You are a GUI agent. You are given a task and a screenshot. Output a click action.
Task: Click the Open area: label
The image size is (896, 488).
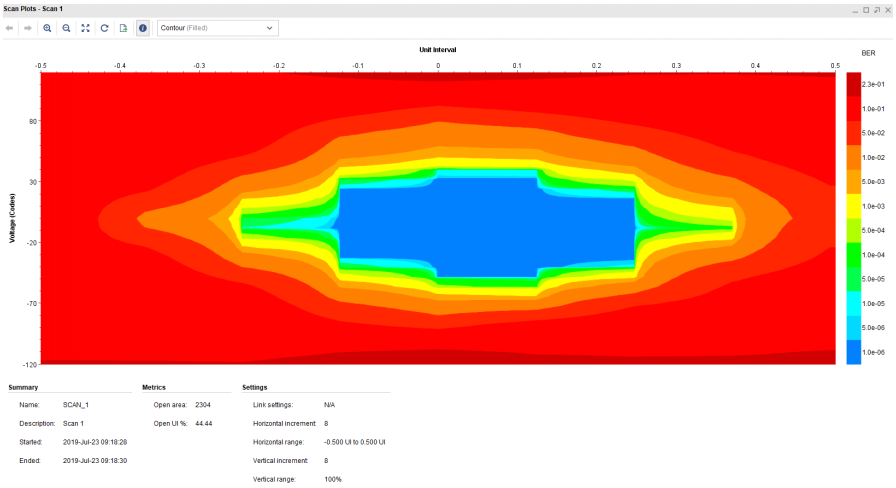click(x=170, y=405)
